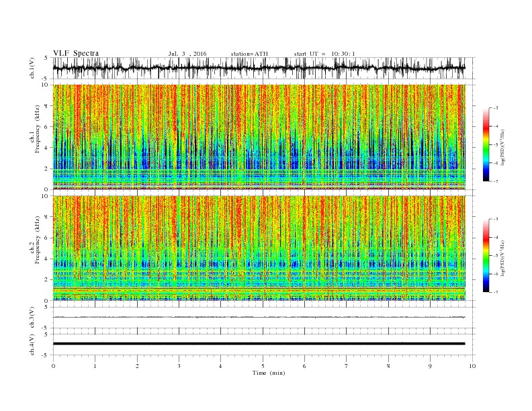Click the "VLF Spectra" plot title
Screen dimensions: 532x411
pyautogui.click(x=76, y=53)
